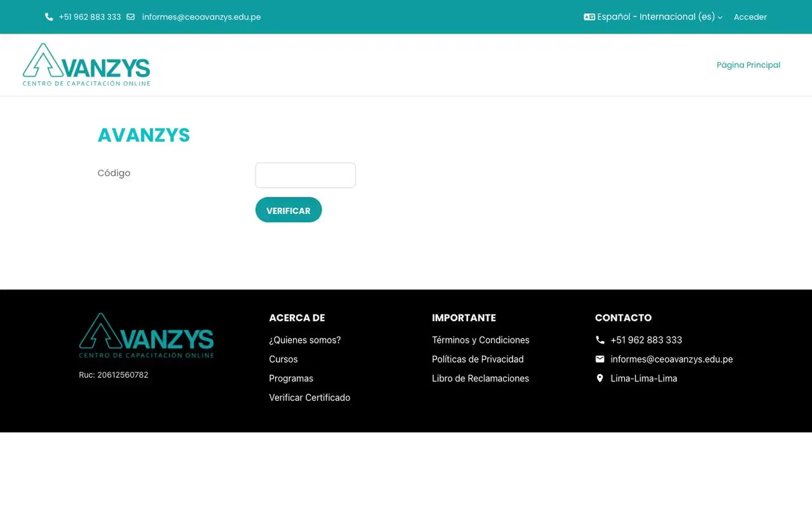Screen dimensions: 812x508
Task: Focus the Código input field
Action: [306, 175]
